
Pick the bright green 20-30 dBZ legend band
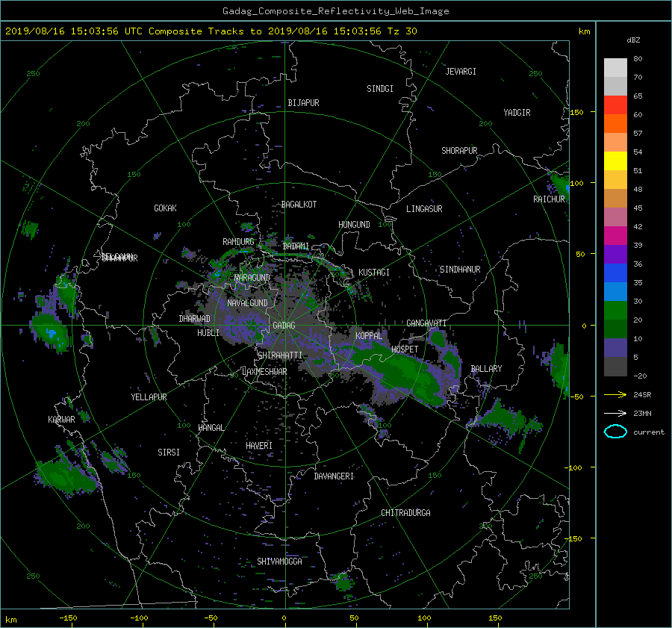pos(615,311)
